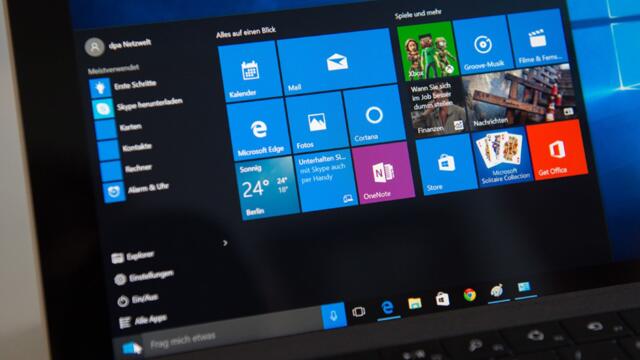Open Store from the taskbar
Viewport: 640px width, 360px height.
coord(442,299)
